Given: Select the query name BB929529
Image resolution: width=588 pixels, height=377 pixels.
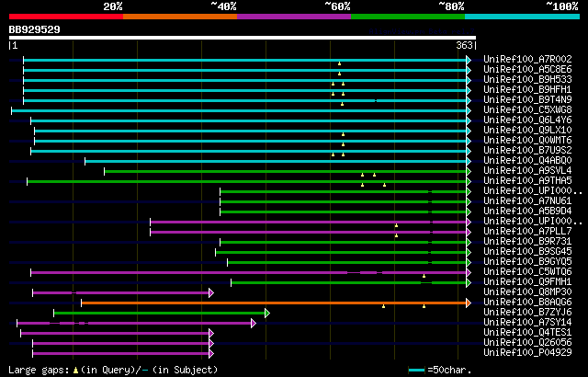Looking at the screenshot, I should 35,29.
